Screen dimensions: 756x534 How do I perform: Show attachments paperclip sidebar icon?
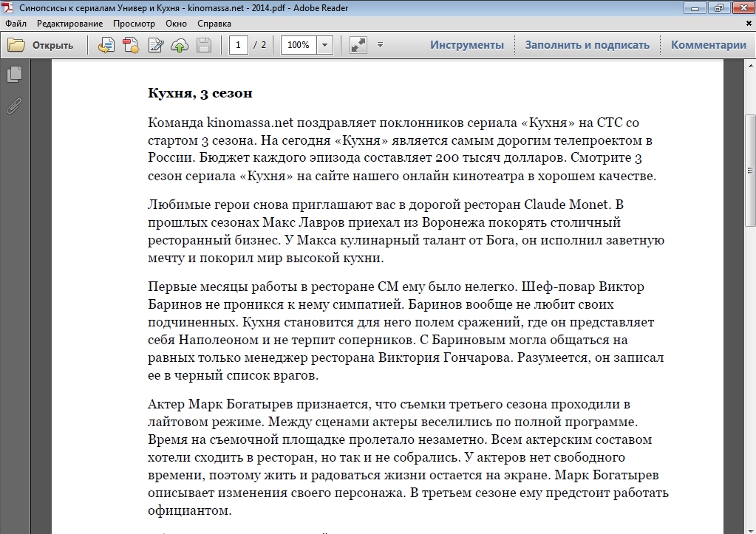tap(15, 106)
